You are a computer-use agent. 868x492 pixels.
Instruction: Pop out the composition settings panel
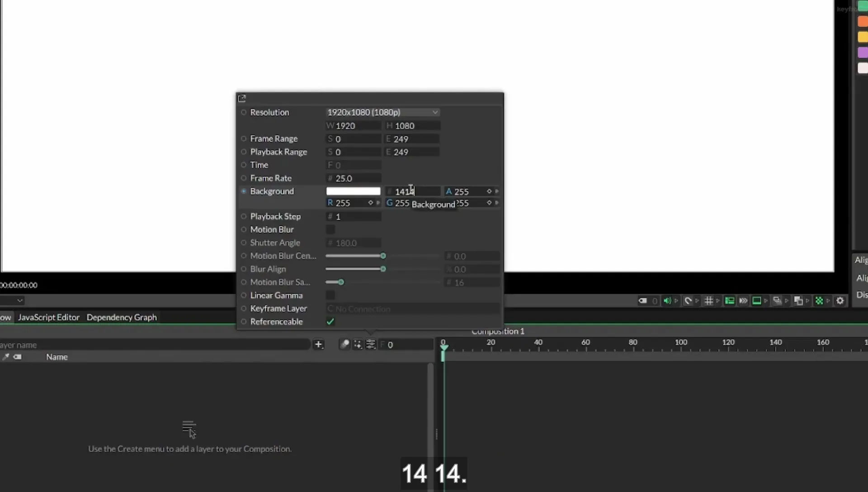click(242, 98)
